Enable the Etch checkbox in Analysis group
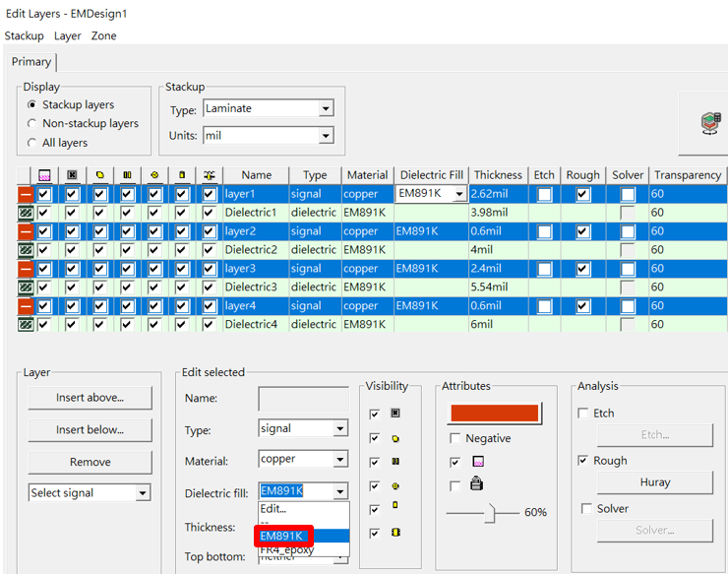728x574 pixels. [583, 413]
